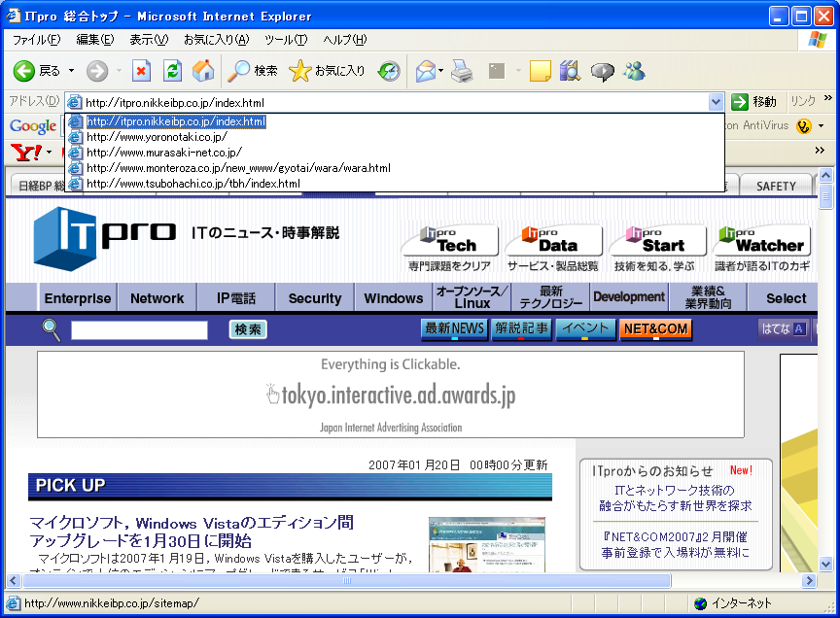840x618 pixels.
Task: Go to the Home page icon
Action: click(203, 71)
